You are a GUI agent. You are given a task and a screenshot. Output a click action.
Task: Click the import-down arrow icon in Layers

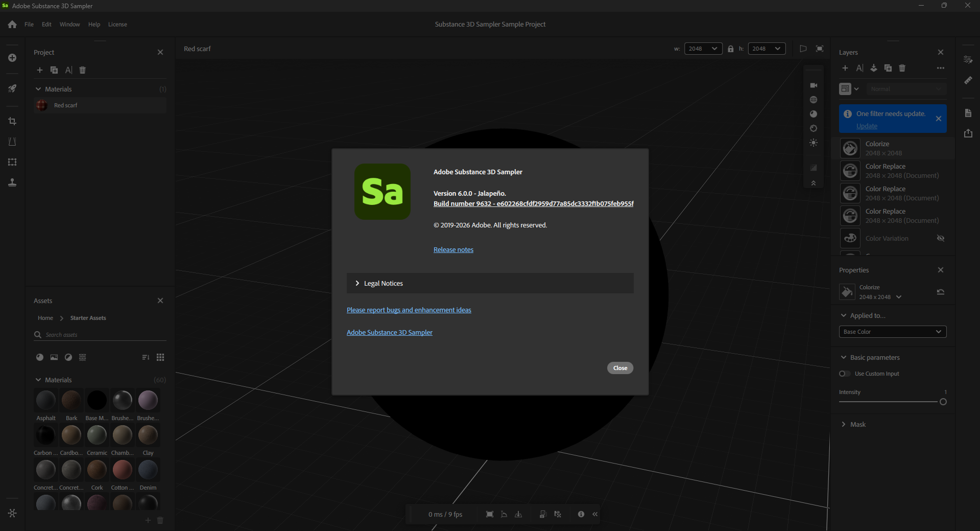[874, 68]
